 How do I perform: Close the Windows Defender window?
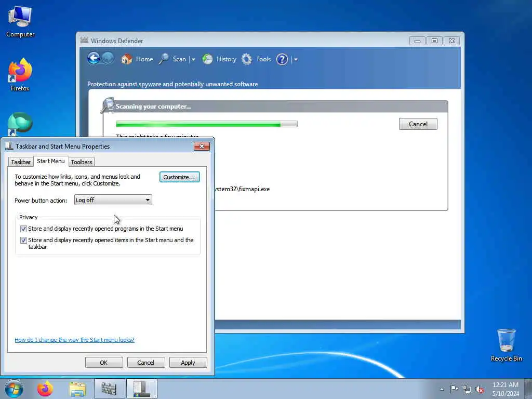tap(451, 41)
